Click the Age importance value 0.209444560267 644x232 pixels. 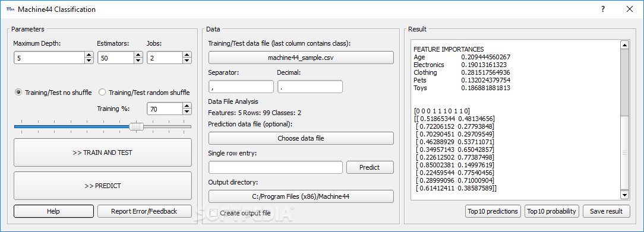485,57
